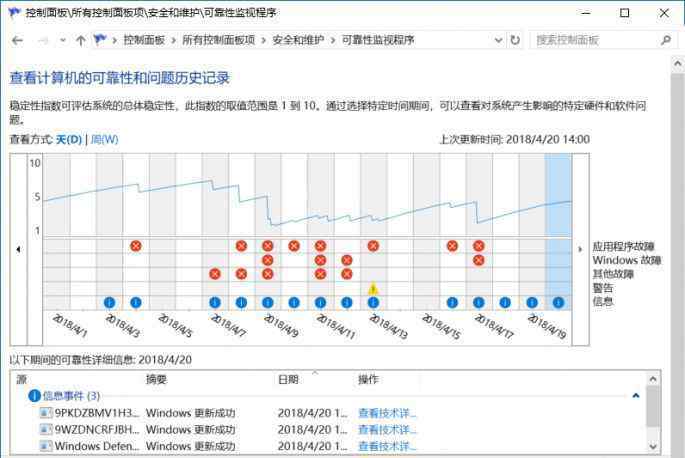Click the Windows failure icon on 2018/4/17

click(x=479, y=260)
